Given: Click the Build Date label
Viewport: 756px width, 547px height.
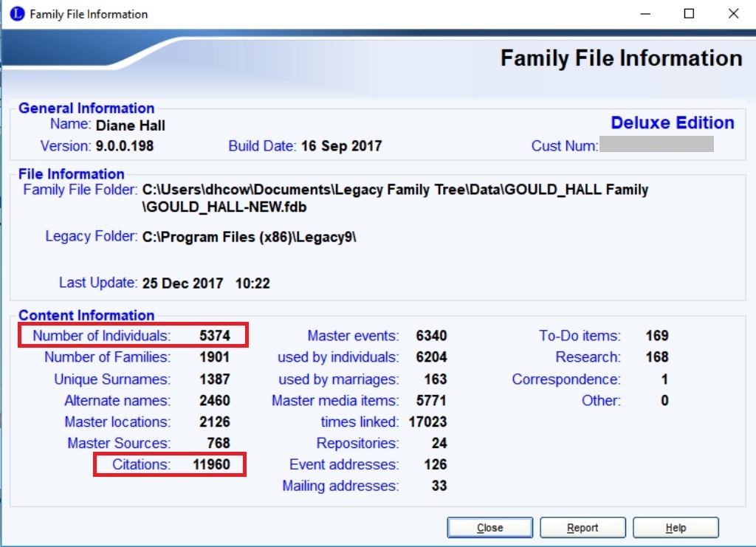Looking at the screenshot, I should 262,145.
